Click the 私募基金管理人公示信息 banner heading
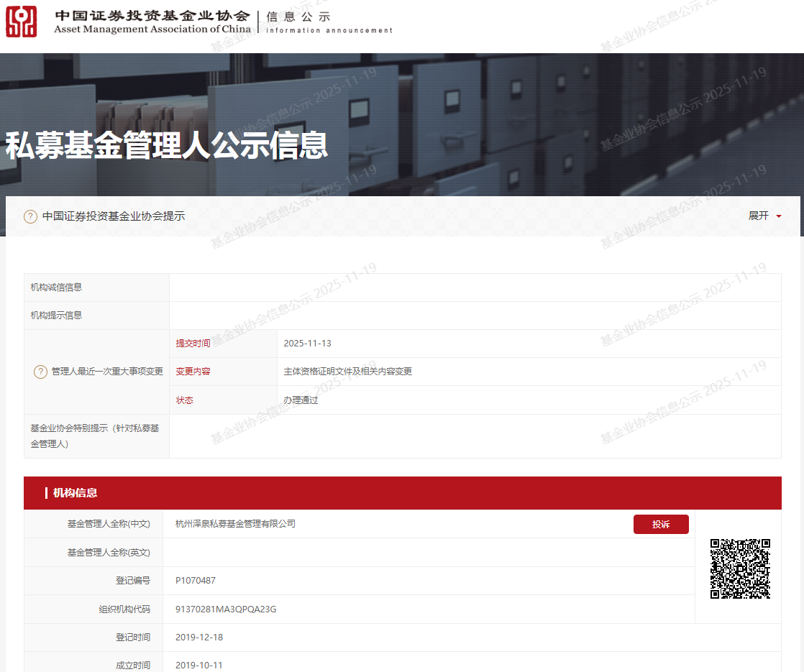This screenshot has height=672, width=804. tap(167, 144)
